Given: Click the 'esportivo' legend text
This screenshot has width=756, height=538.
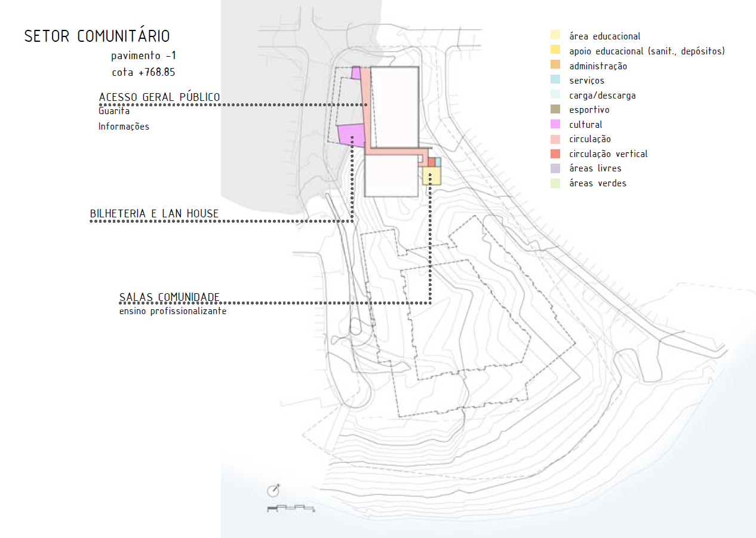Looking at the screenshot, I should point(589,110).
